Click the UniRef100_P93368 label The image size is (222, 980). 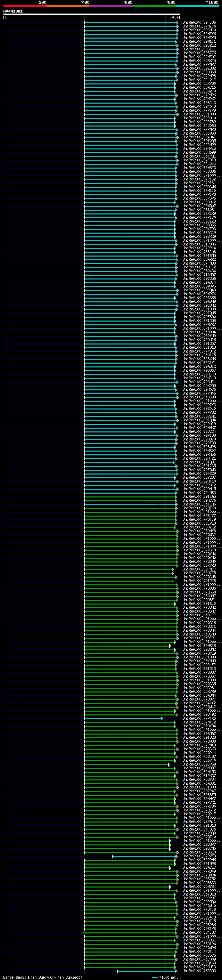[x=199, y=298]
